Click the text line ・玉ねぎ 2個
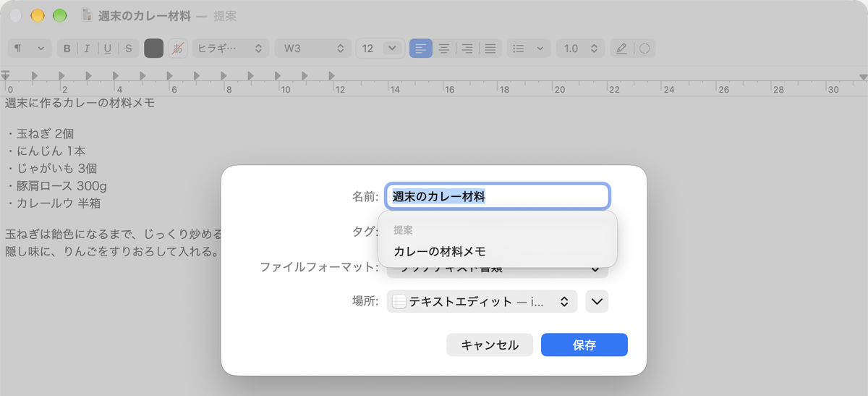Viewport: 868px width, 396px height. pos(40,134)
